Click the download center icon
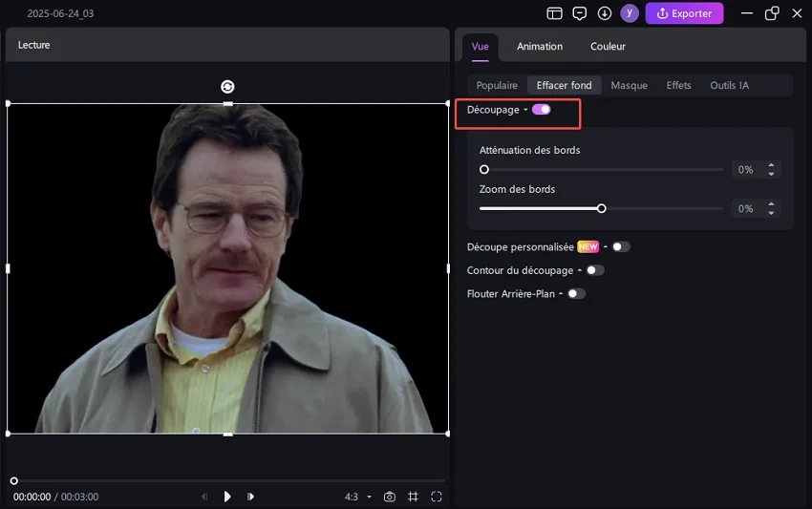812x509 pixels. 605,13
